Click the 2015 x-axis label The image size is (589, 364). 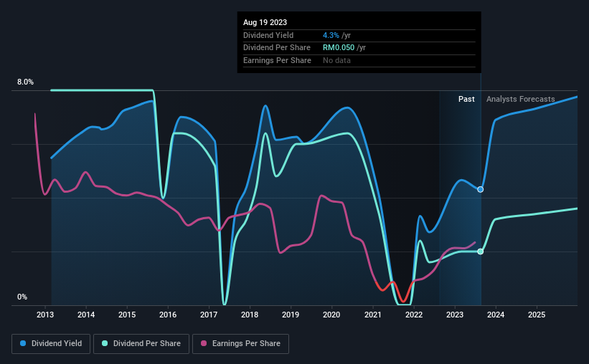[x=127, y=315]
